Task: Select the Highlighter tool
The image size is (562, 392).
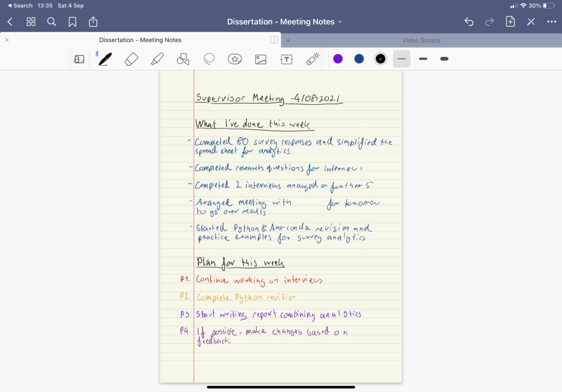Action: [x=157, y=59]
